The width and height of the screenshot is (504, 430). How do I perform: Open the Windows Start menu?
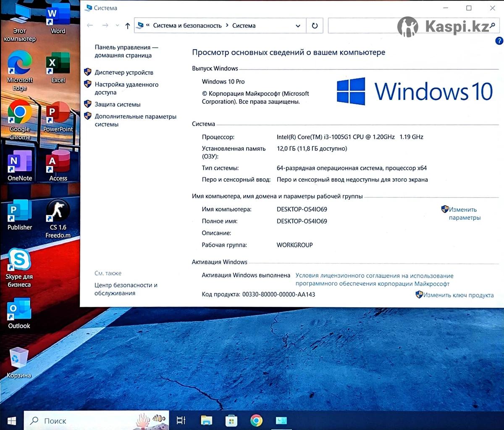pos(12,420)
